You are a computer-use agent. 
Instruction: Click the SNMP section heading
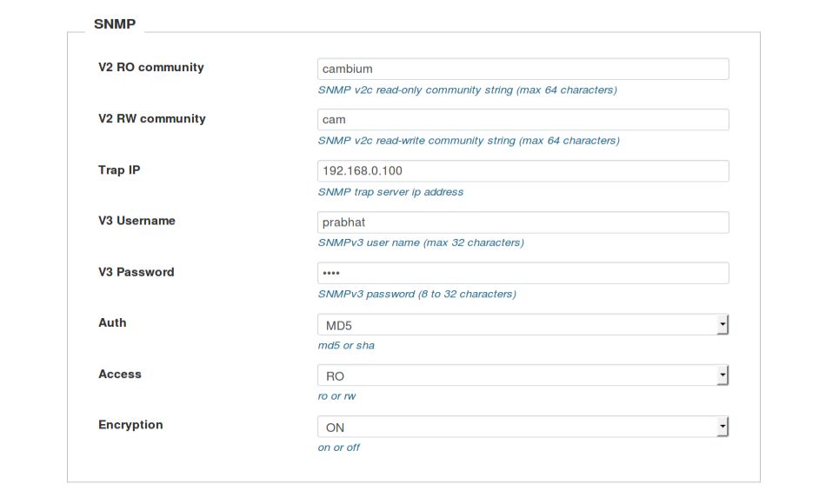115,24
